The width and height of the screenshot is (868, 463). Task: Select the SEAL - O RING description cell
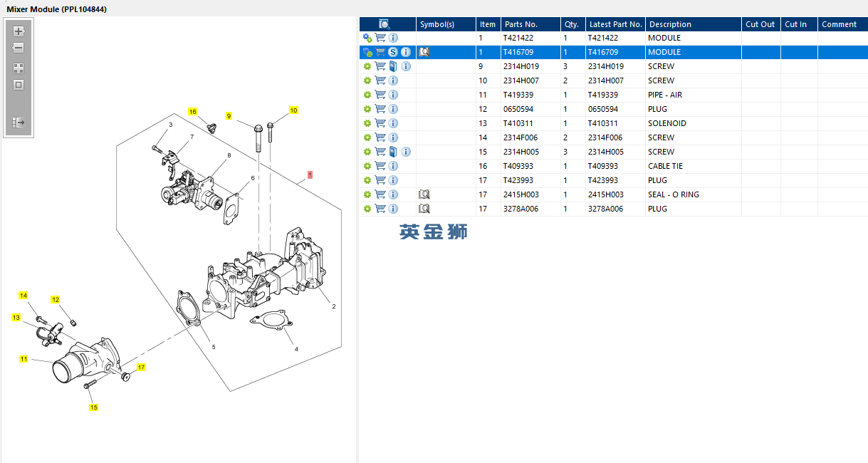[694, 194]
